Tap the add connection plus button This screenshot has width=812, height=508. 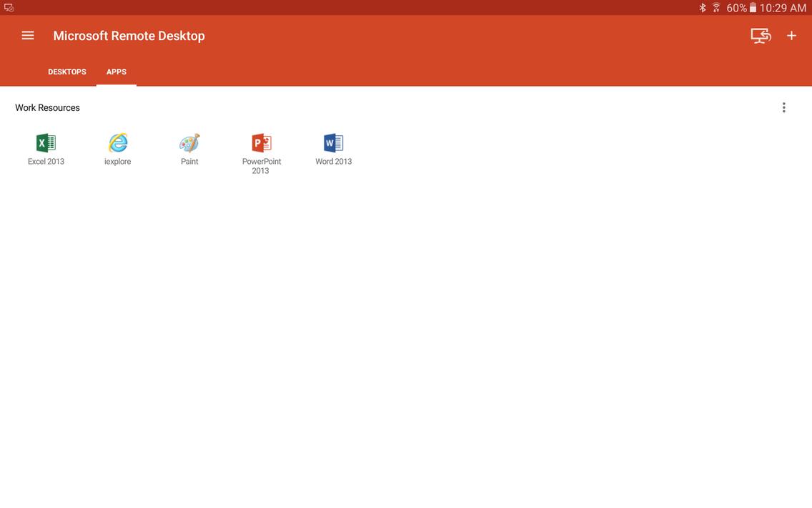coord(791,34)
